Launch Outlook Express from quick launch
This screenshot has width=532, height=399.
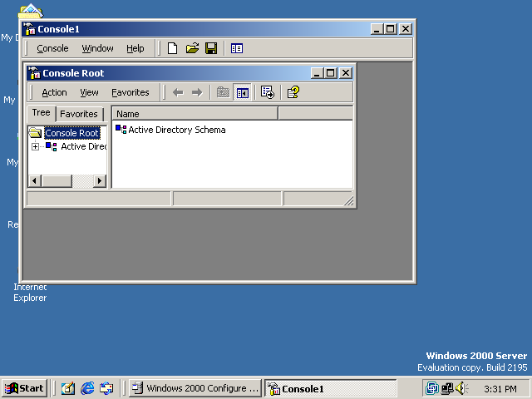tap(106, 388)
